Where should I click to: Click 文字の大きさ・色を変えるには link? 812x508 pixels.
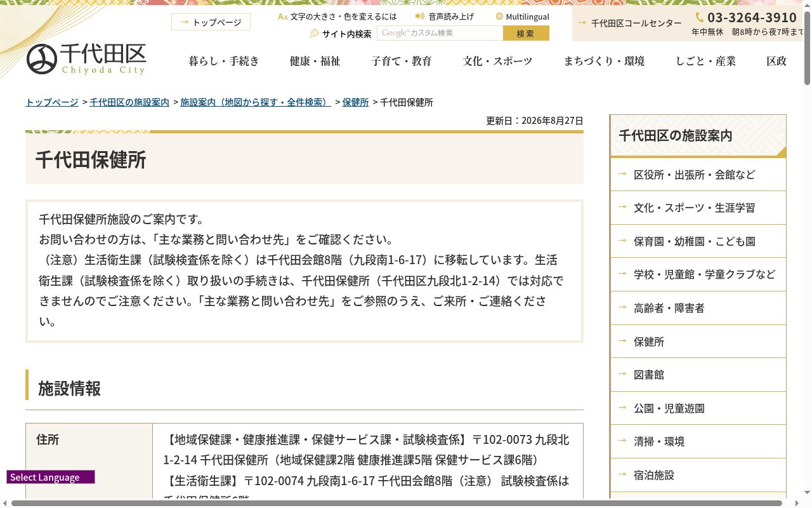pos(343,17)
